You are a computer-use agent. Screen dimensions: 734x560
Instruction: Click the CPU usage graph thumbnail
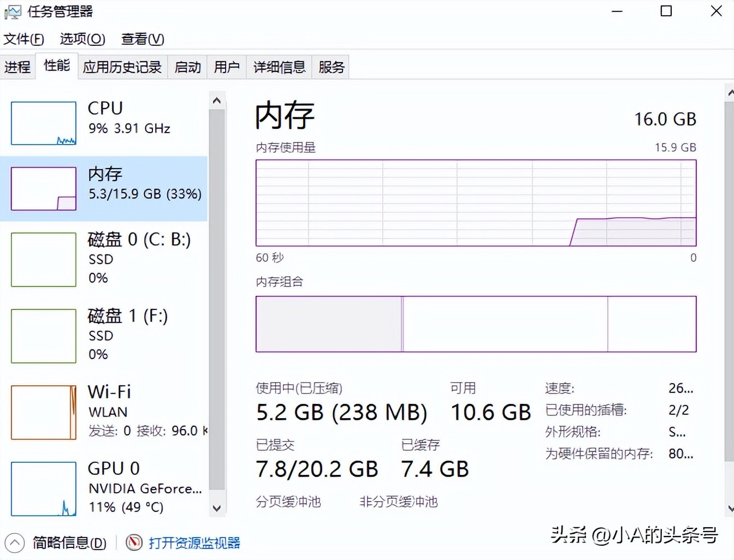pyautogui.click(x=44, y=123)
